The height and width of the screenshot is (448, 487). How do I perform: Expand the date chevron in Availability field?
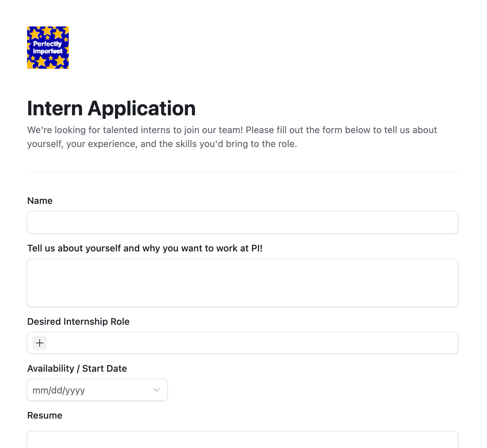(x=157, y=390)
